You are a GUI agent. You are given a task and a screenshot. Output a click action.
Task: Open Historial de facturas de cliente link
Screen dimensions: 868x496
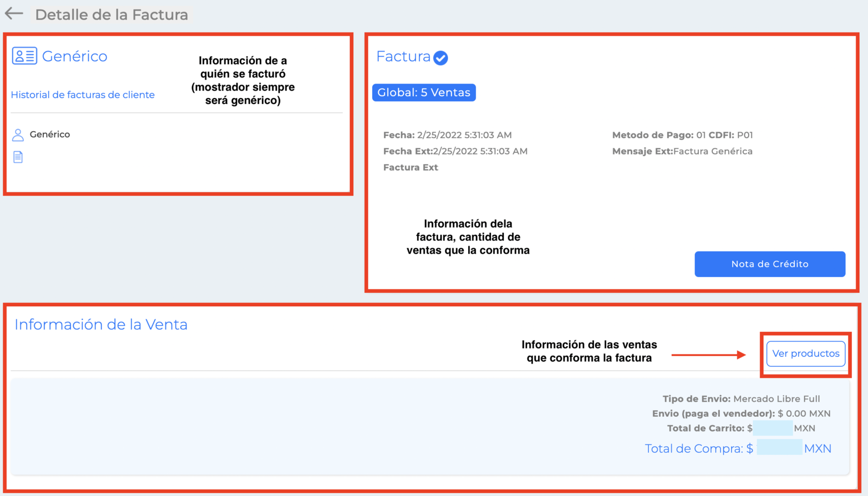[x=82, y=95]
